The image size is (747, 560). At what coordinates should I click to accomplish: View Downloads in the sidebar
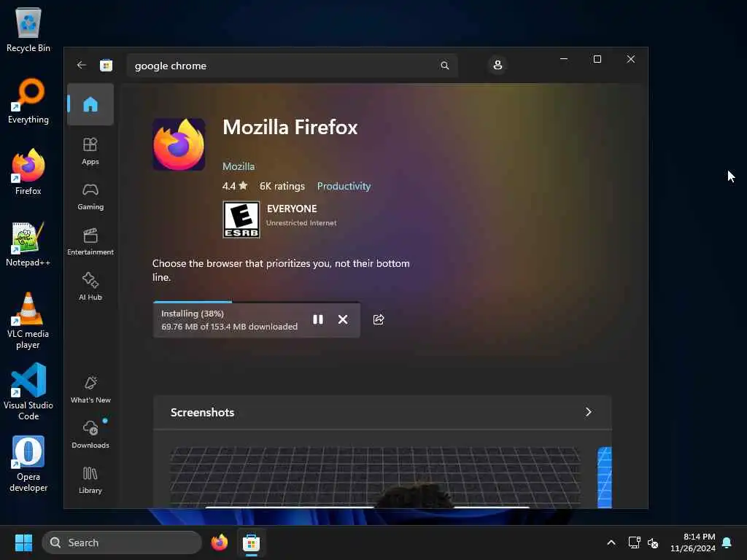coord(90,435)
